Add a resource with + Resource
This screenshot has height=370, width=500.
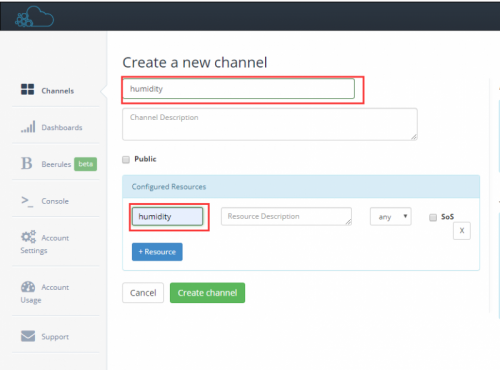point(157,252)
